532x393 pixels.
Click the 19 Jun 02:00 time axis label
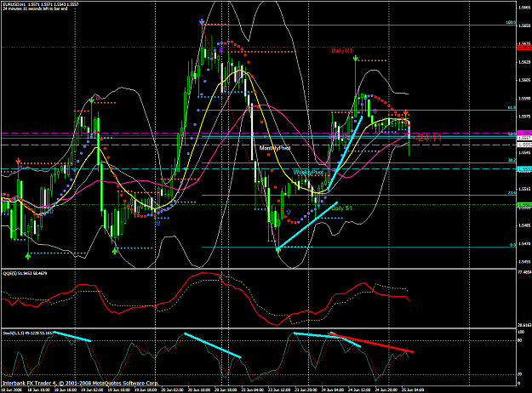tap(94, 390)
